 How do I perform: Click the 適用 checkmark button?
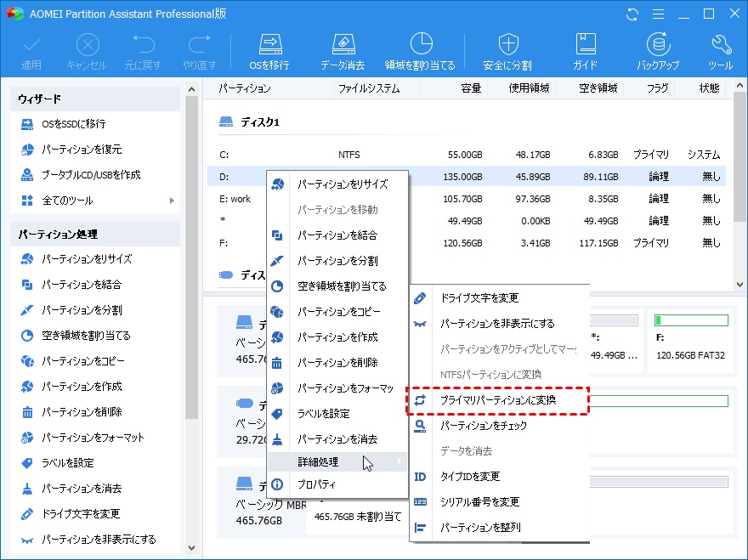pyautogui.click(x=31, y=52)
